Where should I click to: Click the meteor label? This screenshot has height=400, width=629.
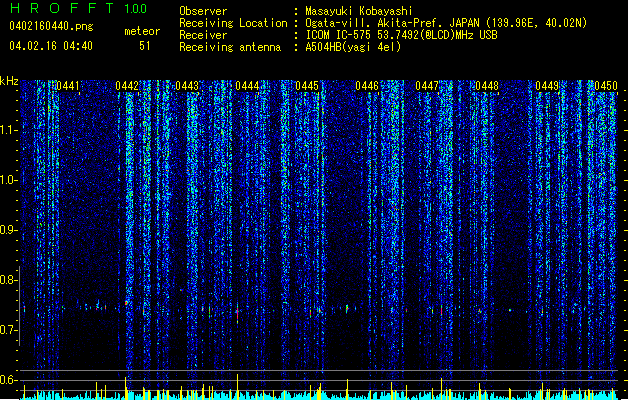pyautogui.click(x=142, y=31)
